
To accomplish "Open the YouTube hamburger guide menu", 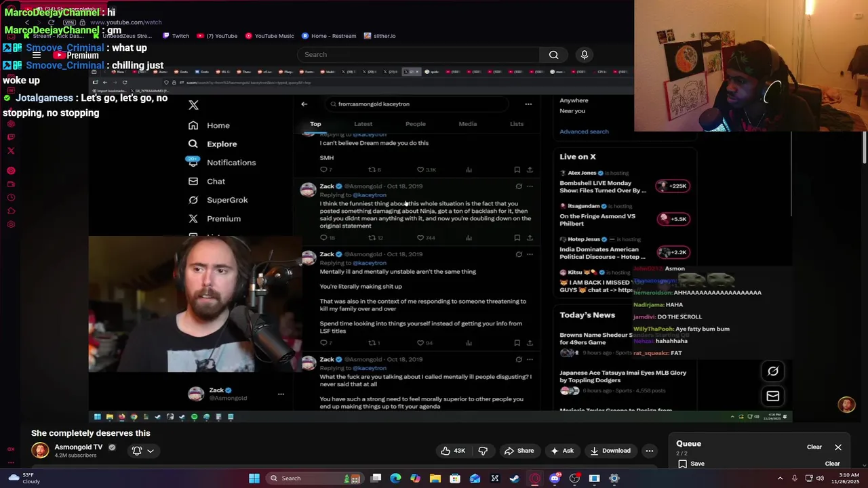I will point(37,55).
